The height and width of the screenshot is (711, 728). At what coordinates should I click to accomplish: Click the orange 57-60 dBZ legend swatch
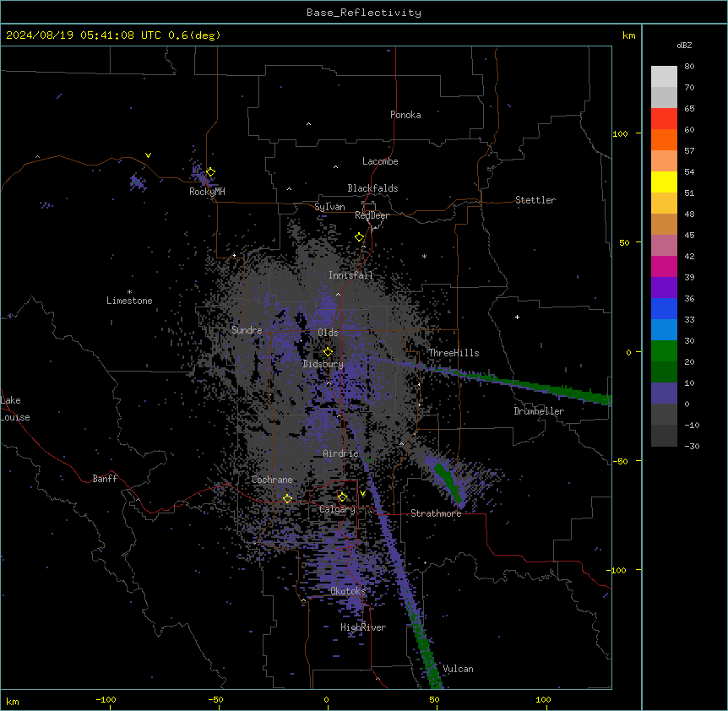click(x=664, y=139)
